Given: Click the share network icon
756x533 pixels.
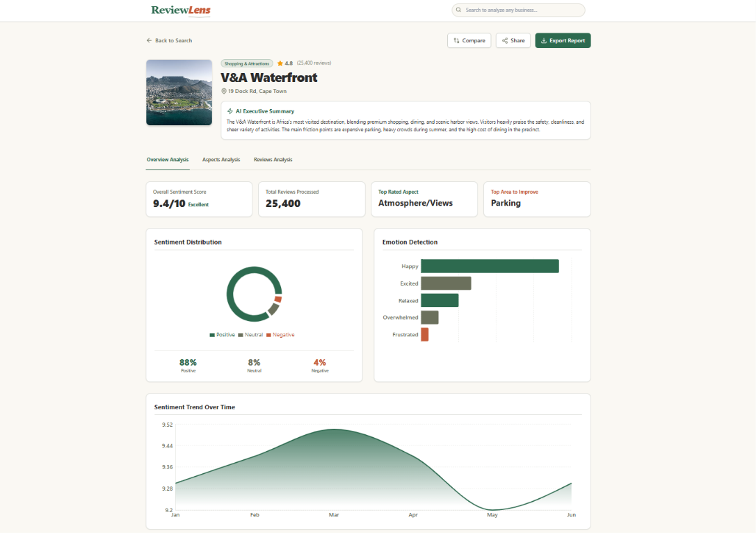Looking at the screenshot, I should coord(505,40).
